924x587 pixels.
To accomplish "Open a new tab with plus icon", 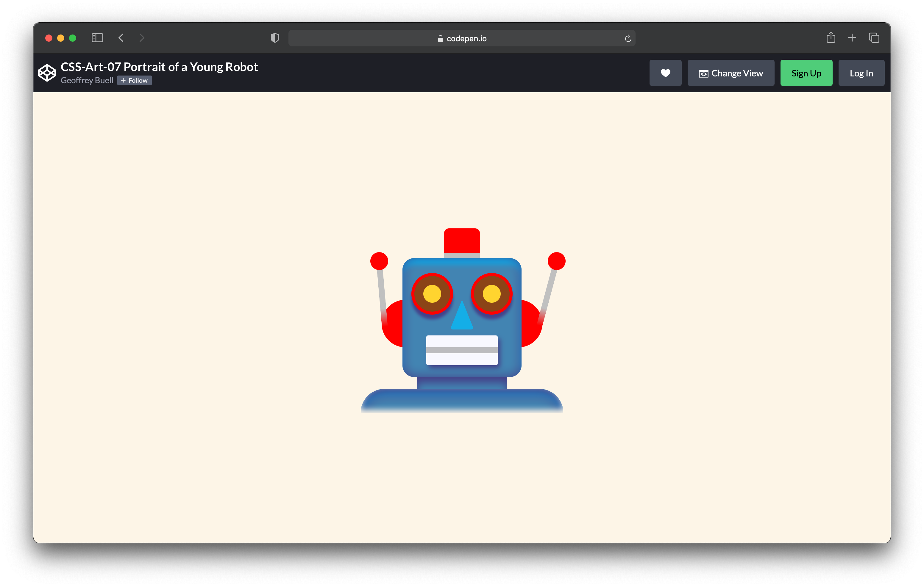I will 852,37.
